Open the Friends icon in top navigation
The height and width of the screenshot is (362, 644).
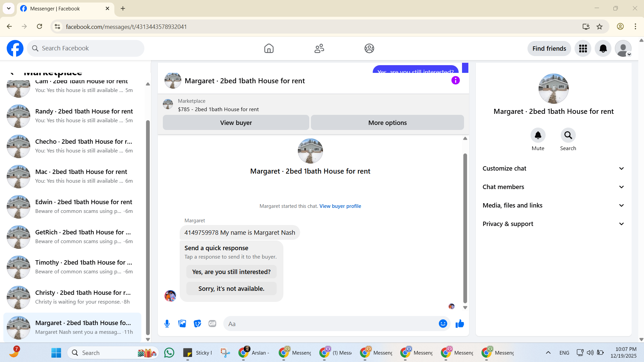tap(319, 48)
